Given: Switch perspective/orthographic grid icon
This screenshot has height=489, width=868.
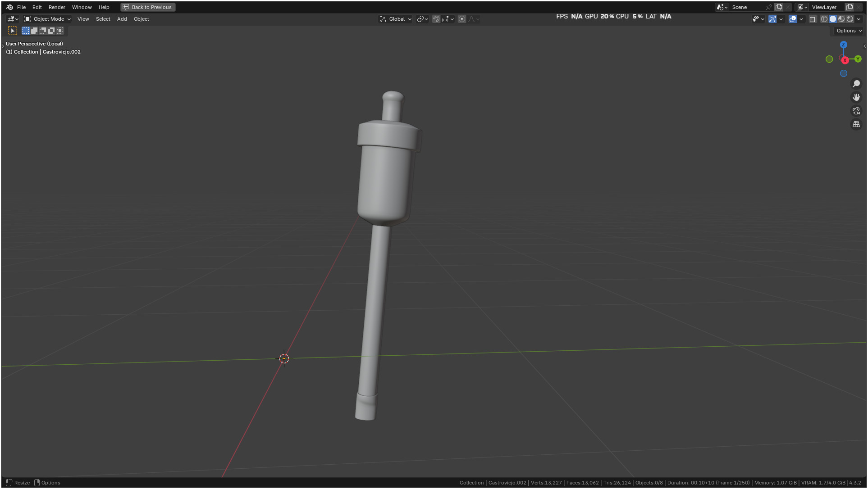Looking at the screenshot, I should [856, 124].
